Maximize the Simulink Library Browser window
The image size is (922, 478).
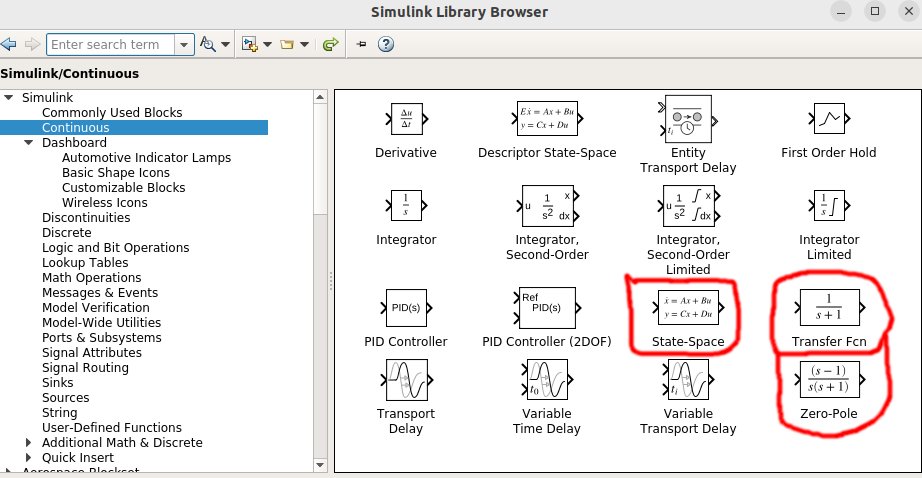pyautogui.click(x=875, y=11)
